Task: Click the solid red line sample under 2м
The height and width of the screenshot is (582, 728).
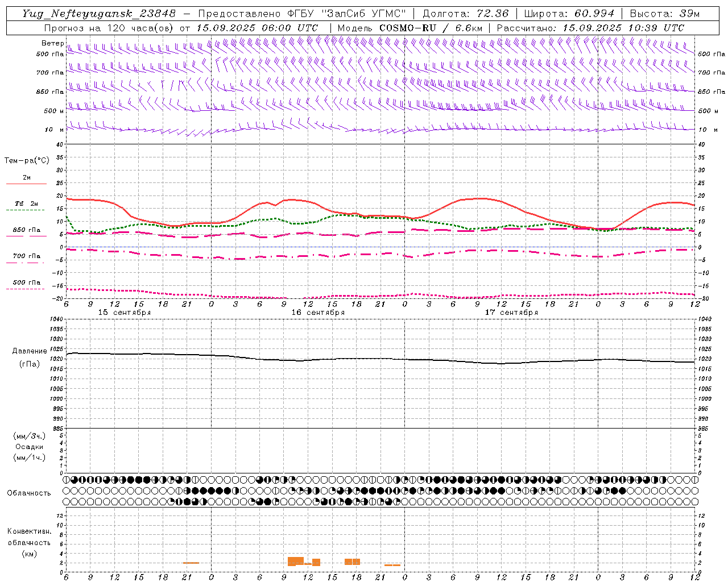Action: 26,184
